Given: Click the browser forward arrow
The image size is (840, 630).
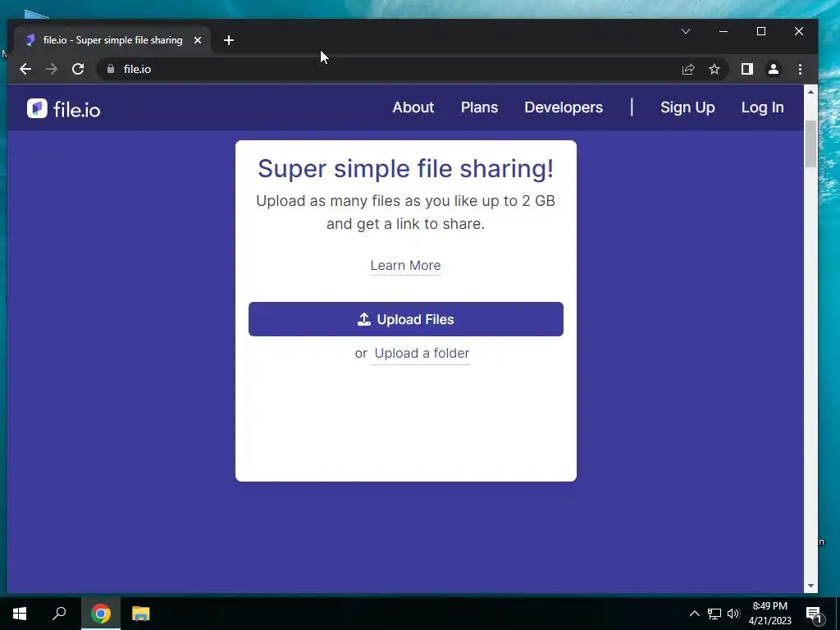Looking at the screenshot, I should coord(52,69).
